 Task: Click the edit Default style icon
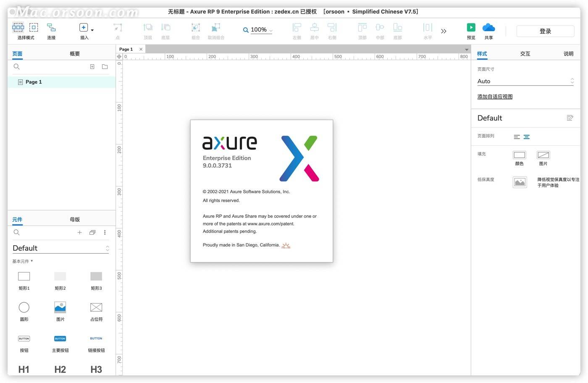[x=570, y=118]
